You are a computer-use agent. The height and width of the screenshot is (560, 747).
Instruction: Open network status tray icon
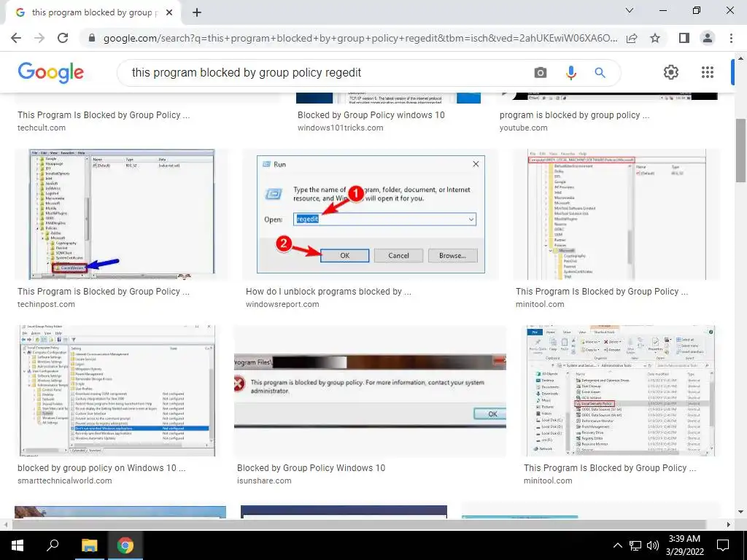coord(635,545)
